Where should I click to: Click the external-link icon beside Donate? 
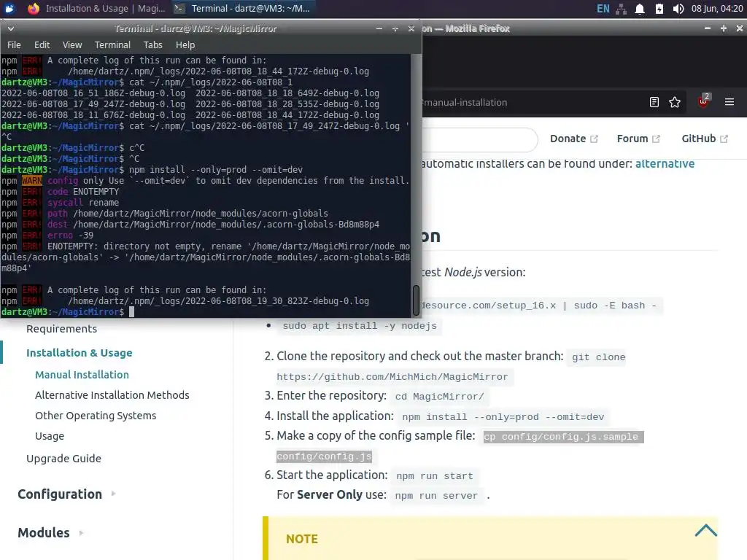tap(594, 139)
